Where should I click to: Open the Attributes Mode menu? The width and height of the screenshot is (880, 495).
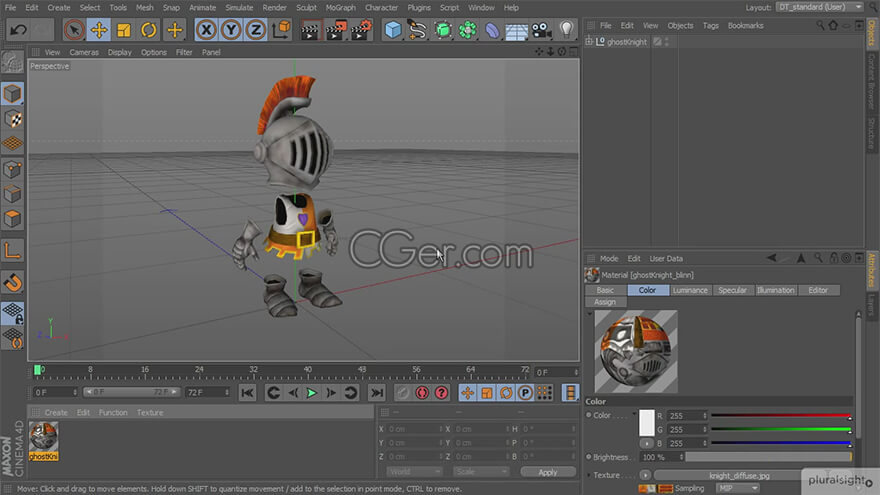click(x=609, y=259)
